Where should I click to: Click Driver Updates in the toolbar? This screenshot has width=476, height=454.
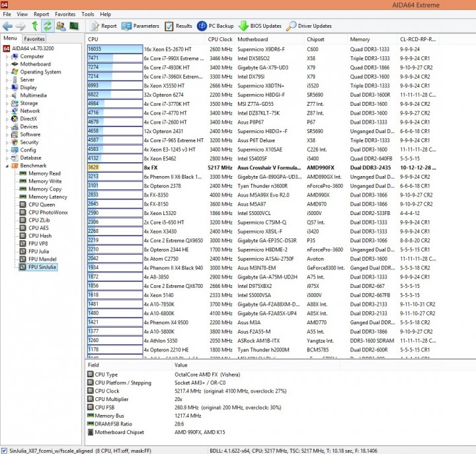(x=309, y=26)
